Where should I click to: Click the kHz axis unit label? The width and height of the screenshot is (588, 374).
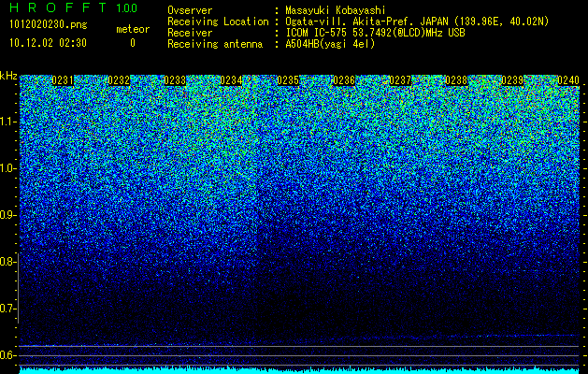pyautogui.click(x=8, y=76)
